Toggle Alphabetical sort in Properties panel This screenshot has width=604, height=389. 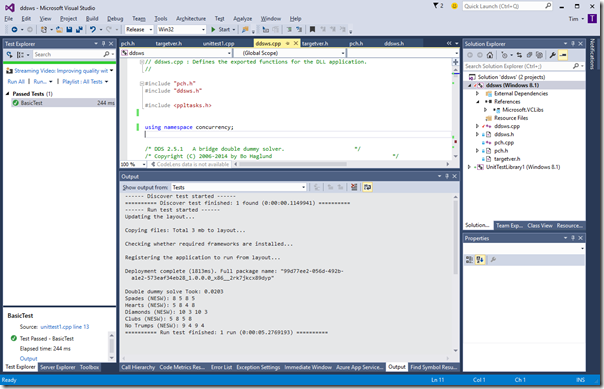[480, 260]
